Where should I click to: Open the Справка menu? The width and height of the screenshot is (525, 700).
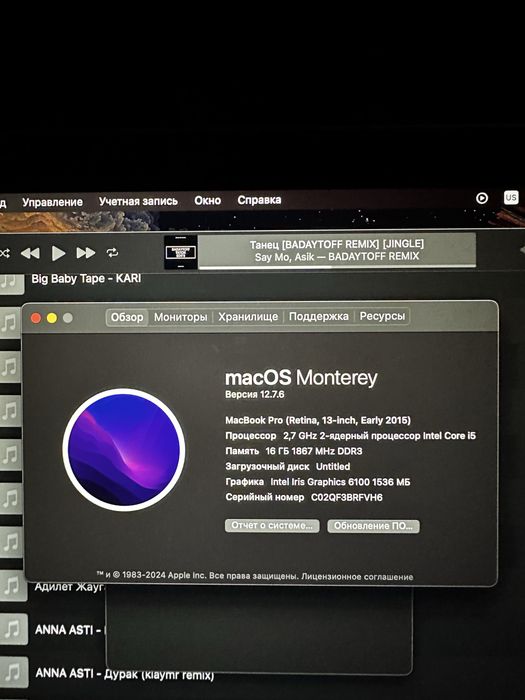[x=259, y=200]
